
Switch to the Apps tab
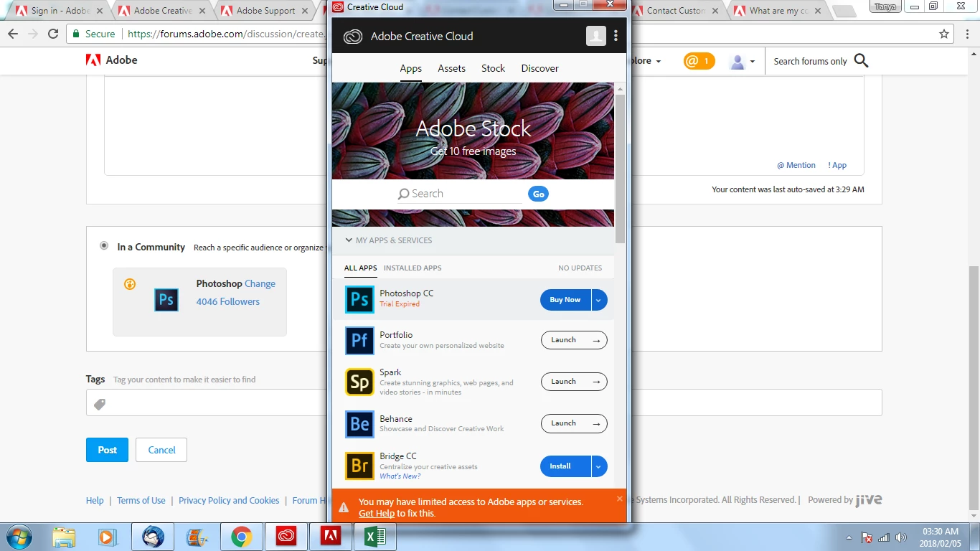coord(411,68)
